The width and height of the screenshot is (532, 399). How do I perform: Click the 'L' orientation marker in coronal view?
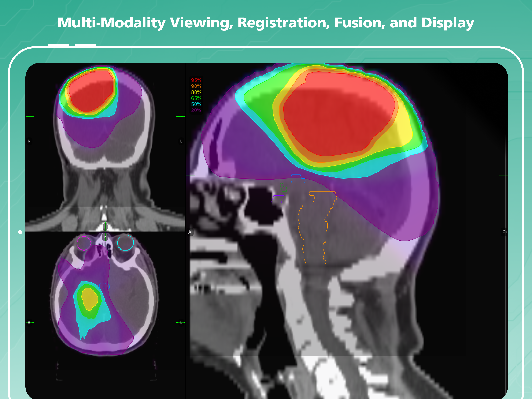[x=181, y=141]
